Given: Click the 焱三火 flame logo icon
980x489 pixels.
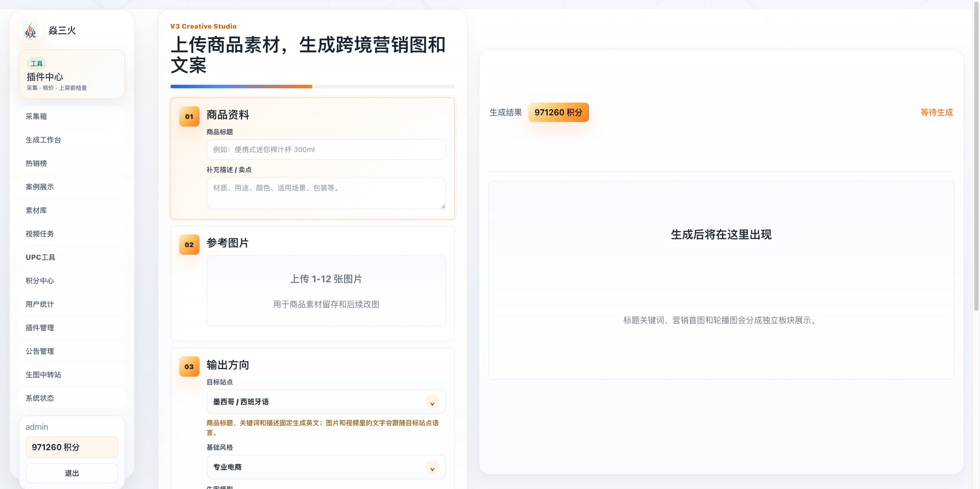Looking at the screenshot, I should click(31, 31).
